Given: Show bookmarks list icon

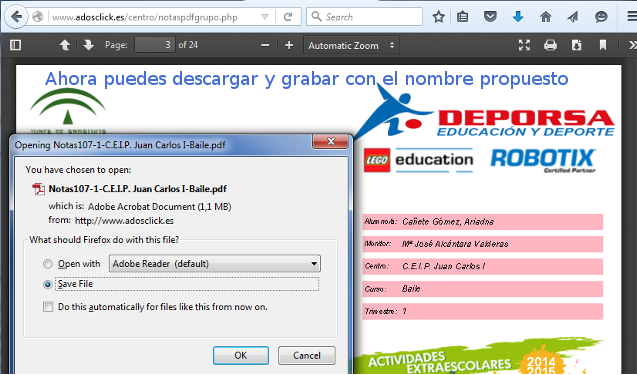Looking at the screenshot, I should (x=462, y=17).
